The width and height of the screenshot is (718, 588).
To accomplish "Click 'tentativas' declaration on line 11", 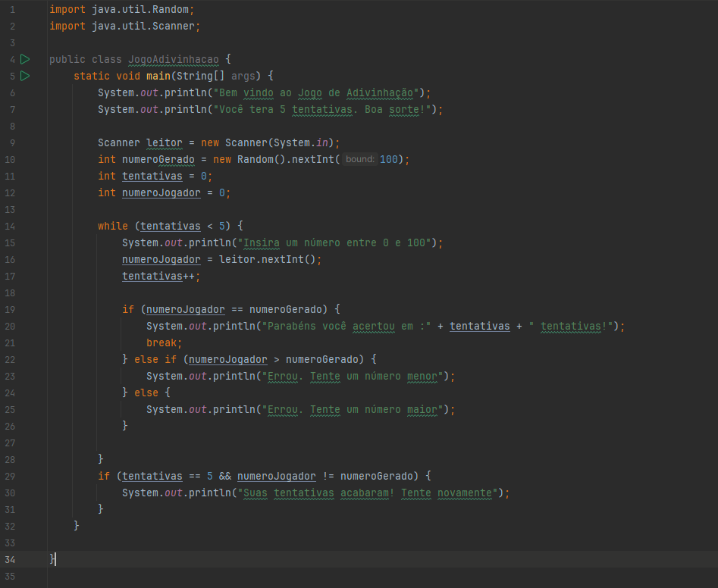I will pyautogui.click(x=152, y=176).
